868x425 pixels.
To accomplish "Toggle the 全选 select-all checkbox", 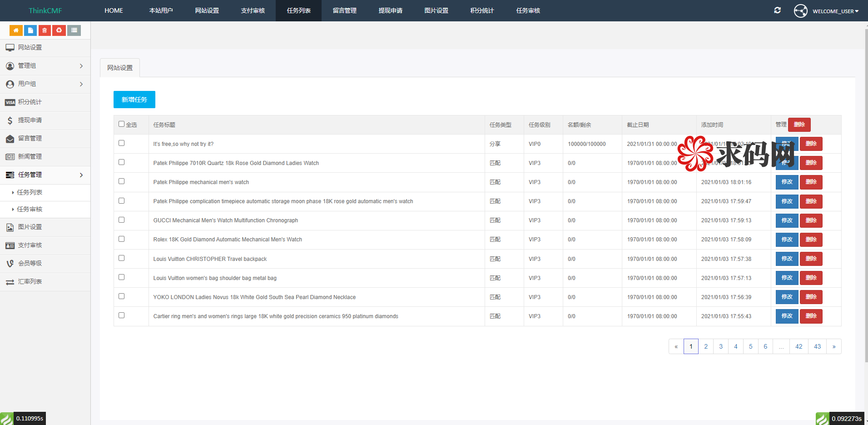I will (121, 124).
